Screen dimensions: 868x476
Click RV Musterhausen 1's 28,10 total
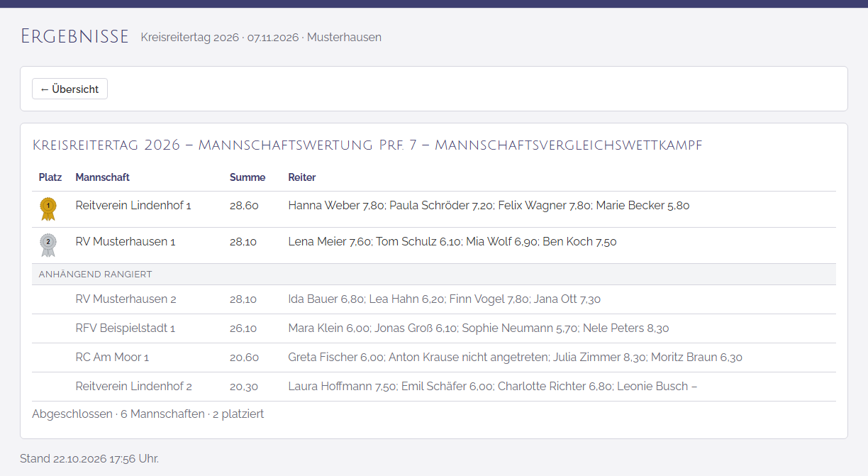click(243, 242)
